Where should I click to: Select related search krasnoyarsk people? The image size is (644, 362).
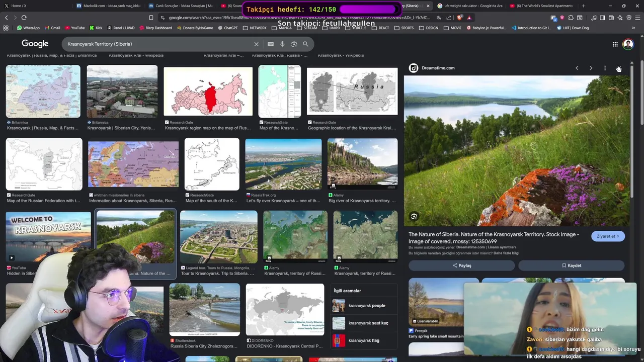click(x=365, y=306)
